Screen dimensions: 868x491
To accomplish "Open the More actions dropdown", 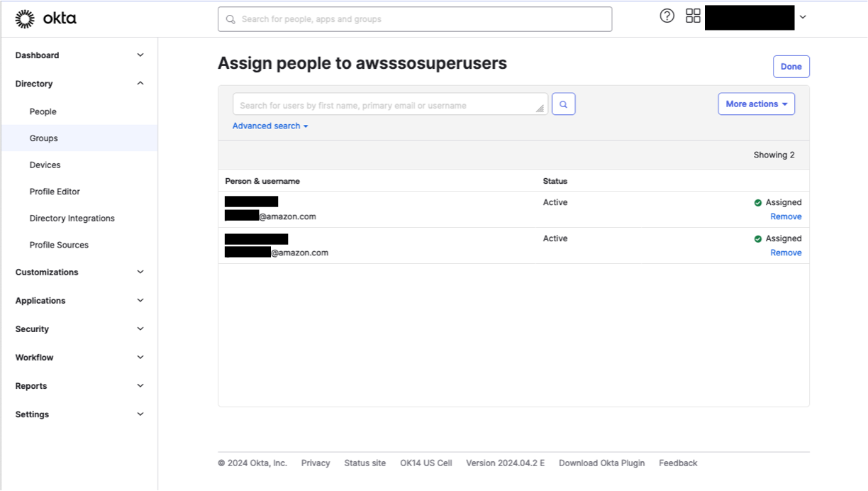I will click(756, 104).
